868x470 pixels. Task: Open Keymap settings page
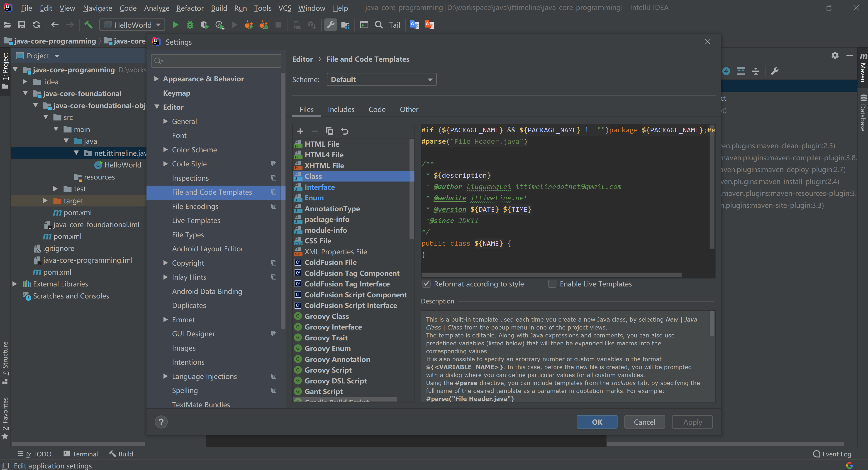(177, 93)
